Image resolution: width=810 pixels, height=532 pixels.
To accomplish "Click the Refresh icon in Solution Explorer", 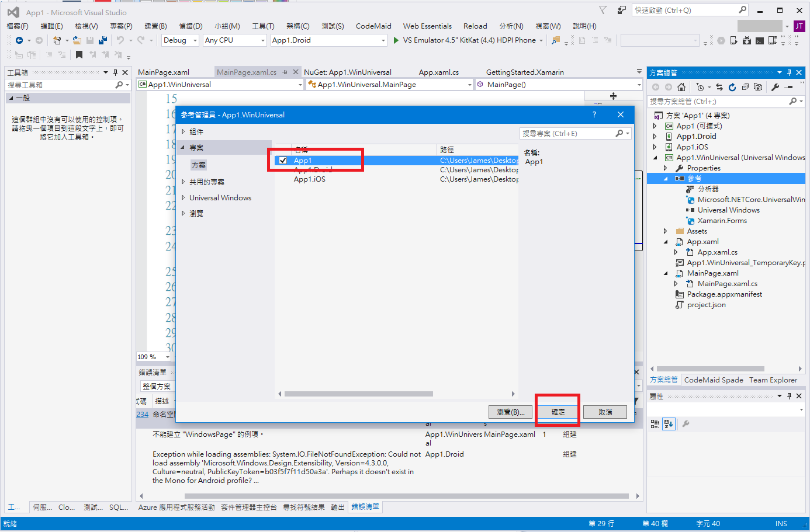I will [x=732, y=87].
